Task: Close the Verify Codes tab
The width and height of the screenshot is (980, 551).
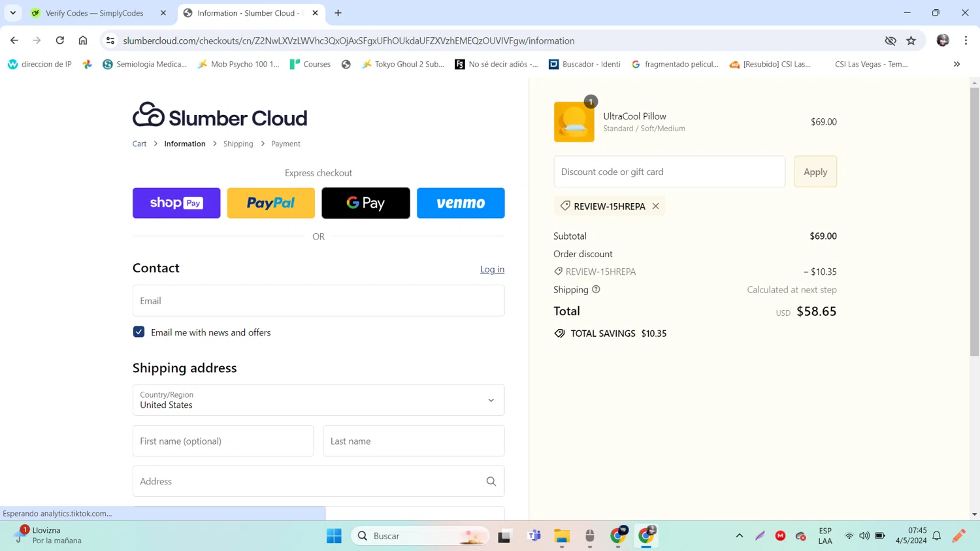Action: (x=163, y=13)
